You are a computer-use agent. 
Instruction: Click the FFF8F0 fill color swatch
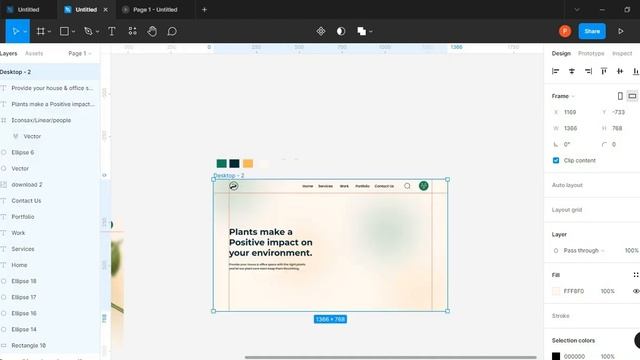click(x=556, y=291)
